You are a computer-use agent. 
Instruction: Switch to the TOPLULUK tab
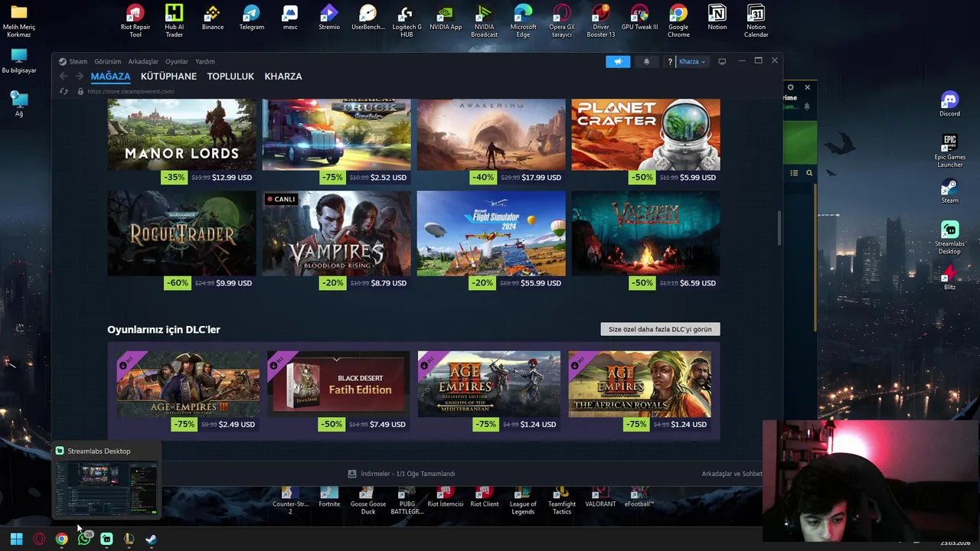coord(230,77)
